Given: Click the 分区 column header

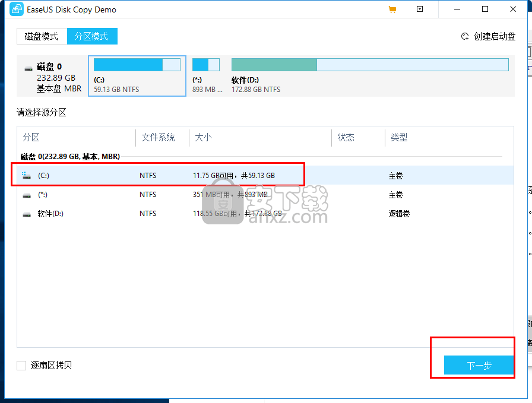Looking at the screenshot, I should 31,137.
